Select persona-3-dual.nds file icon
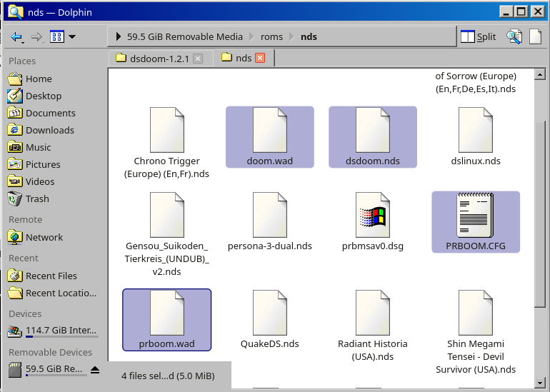Screen dimensions: 550x392 coord(270,215)
